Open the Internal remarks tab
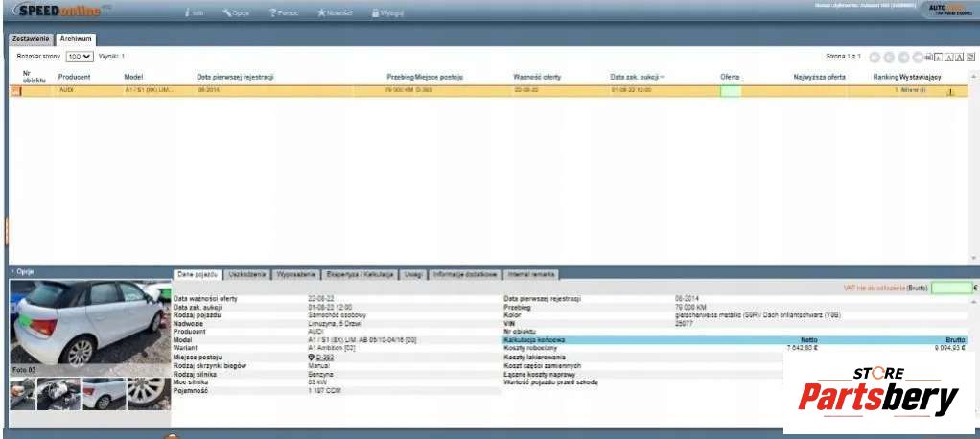The image size is (980, 439). click(x=530, y=275)
